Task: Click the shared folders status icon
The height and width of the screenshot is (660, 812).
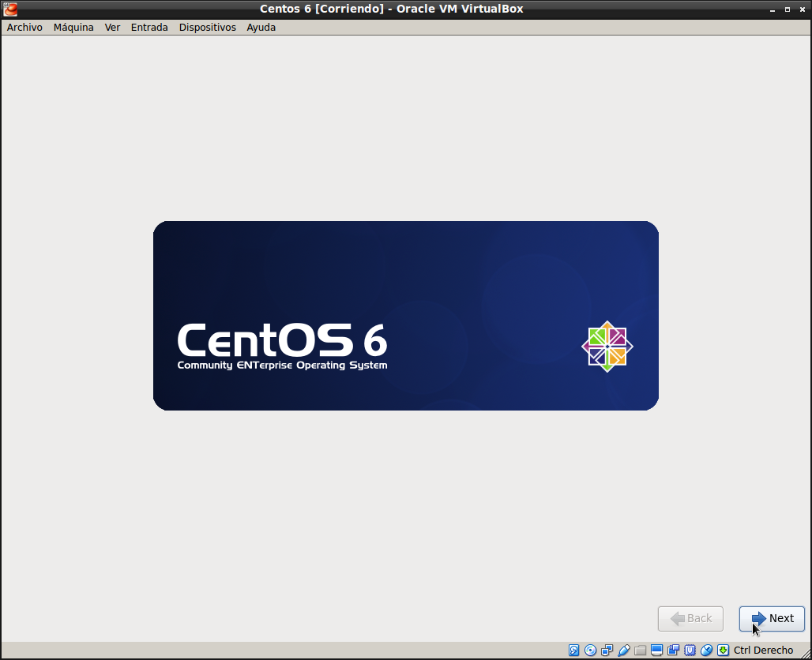Action: coord(640,651)
